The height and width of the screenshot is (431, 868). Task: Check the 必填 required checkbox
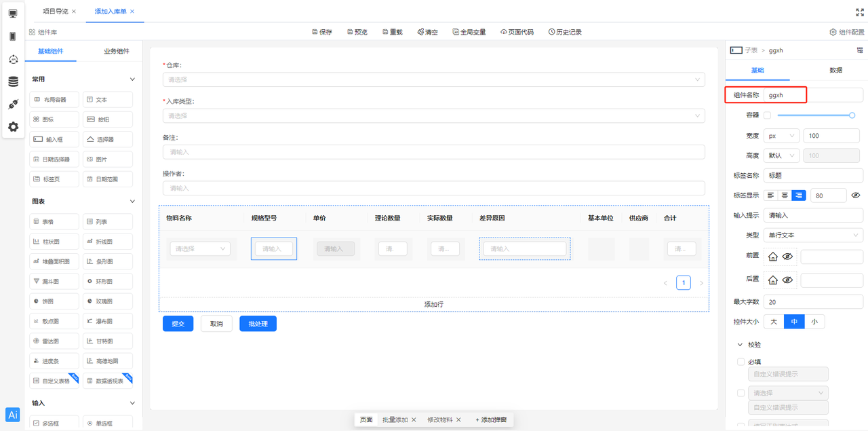coord(741,361)
